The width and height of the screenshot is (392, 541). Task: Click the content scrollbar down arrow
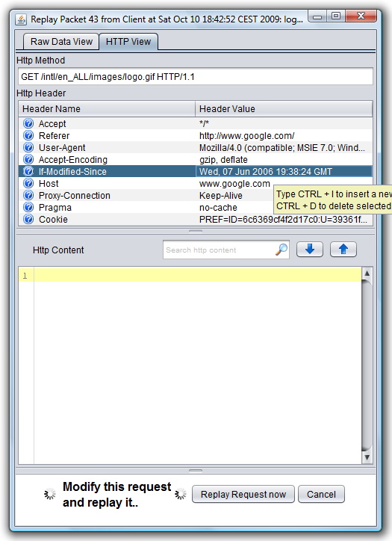(x=367, y=457)
